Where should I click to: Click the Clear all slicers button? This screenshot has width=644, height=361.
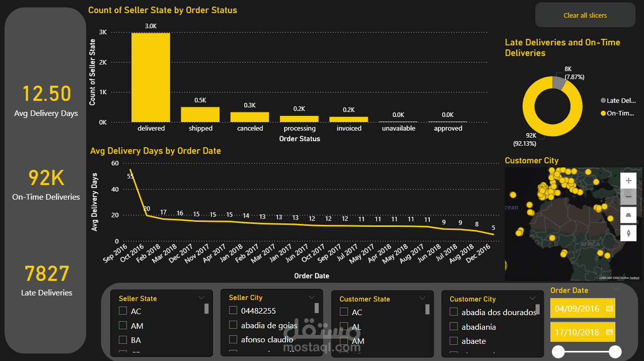click(x=585, y=15)
